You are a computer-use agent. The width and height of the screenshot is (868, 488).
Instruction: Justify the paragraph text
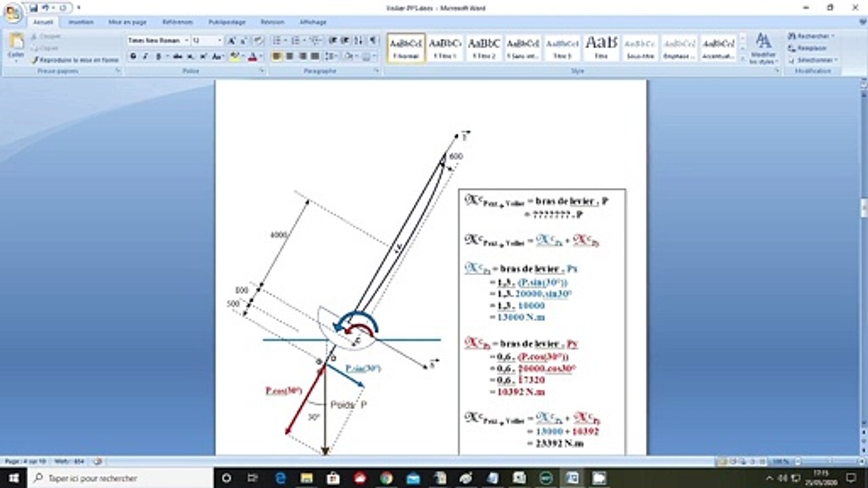coord(314,56)
